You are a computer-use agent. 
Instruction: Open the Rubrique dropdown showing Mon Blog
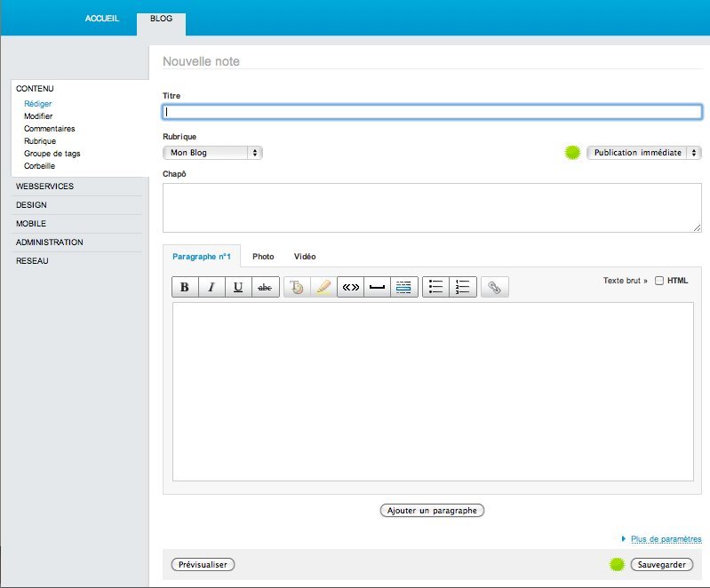pyautogui.click(x=212, y=153)
